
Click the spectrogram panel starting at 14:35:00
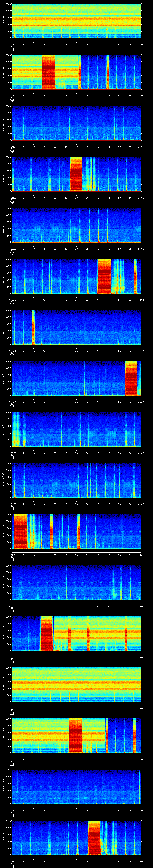[x=77, y=685]
